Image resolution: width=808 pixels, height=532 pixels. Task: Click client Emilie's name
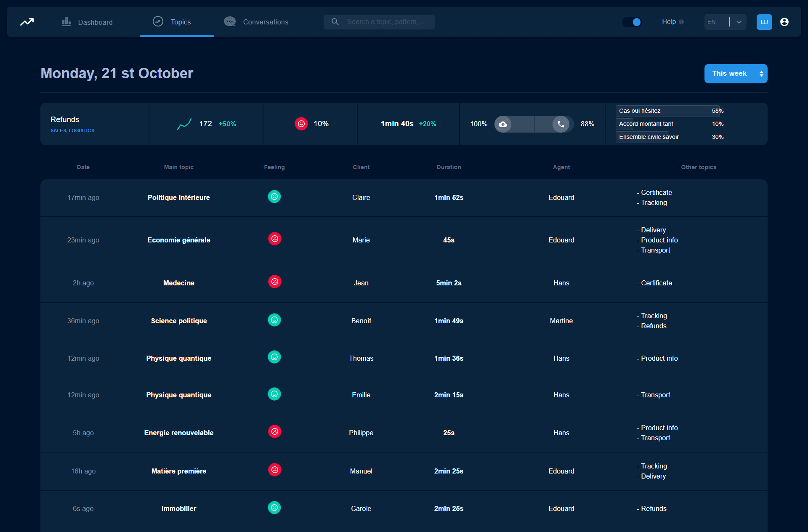[x=361, y=395]
